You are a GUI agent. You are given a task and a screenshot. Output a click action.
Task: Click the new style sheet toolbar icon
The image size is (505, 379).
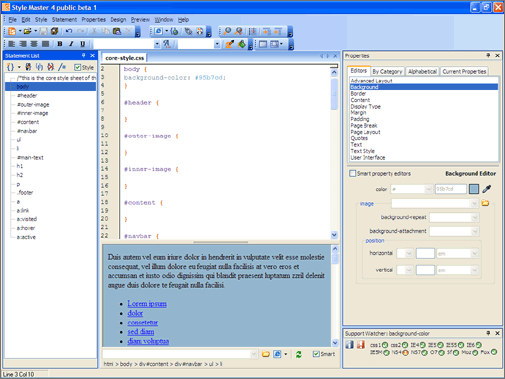pyautogui.click(x=12, y=31)
